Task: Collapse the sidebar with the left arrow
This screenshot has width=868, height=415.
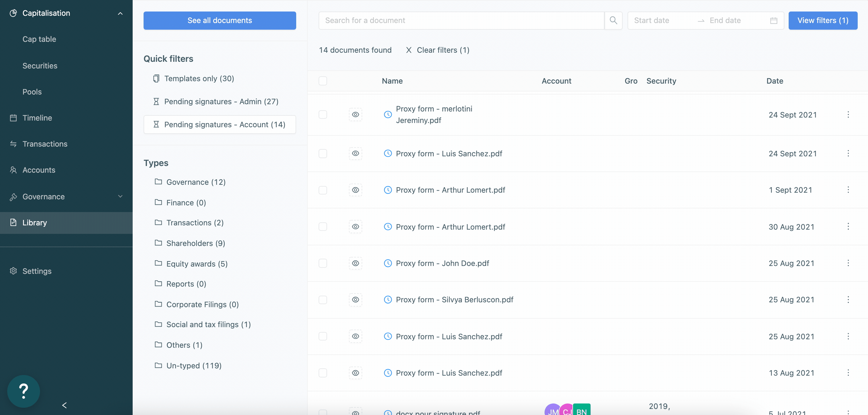Action: [x=65, y=405]
